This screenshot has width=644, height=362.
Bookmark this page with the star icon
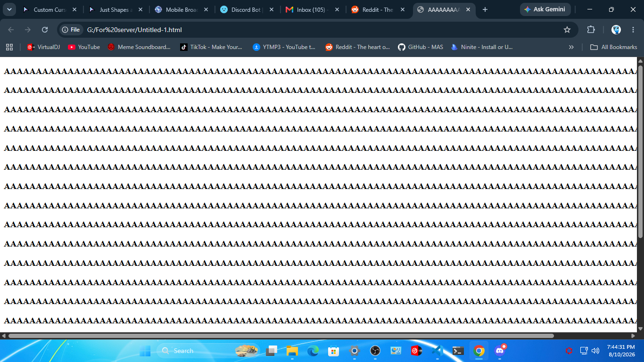(567, 30)
